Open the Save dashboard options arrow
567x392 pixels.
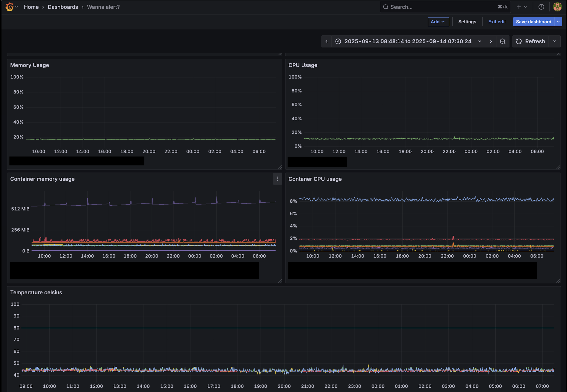tap(558, 22)
